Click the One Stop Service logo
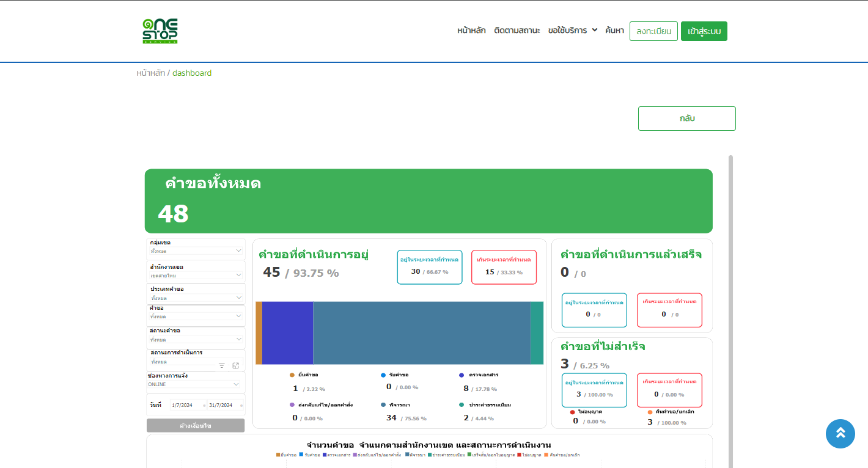The image size is (868, 468). pos(160,31)
